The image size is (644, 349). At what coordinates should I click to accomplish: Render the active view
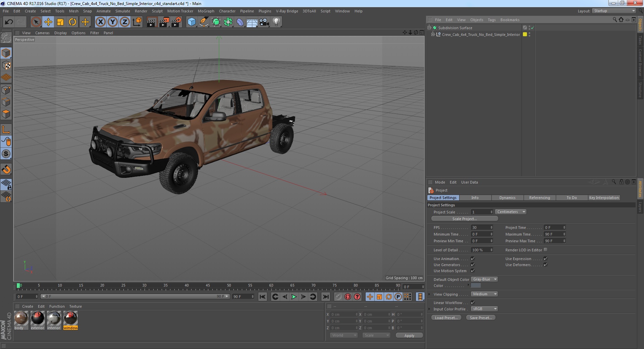point(152,22)
